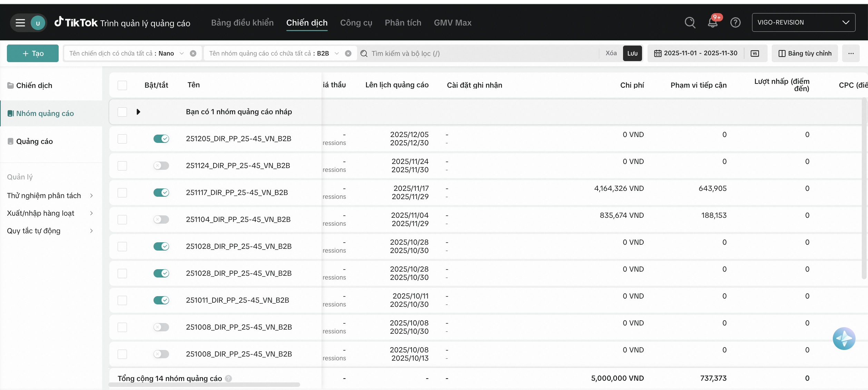Expand the draft ad group row arrow
Image resolution: width=868 pixels, height=390 pixels.
tap(138, 112)
